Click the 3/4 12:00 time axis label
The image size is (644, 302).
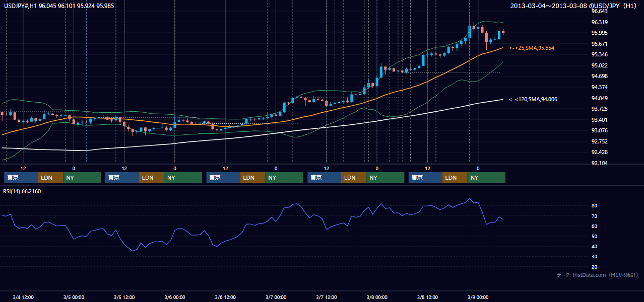pos(23,297)
